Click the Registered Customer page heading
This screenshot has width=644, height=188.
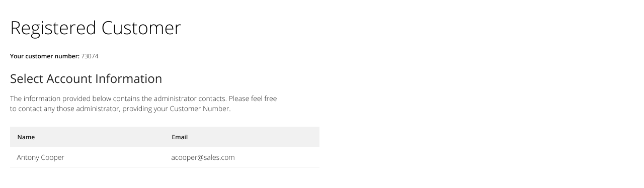tap(96, 28)
